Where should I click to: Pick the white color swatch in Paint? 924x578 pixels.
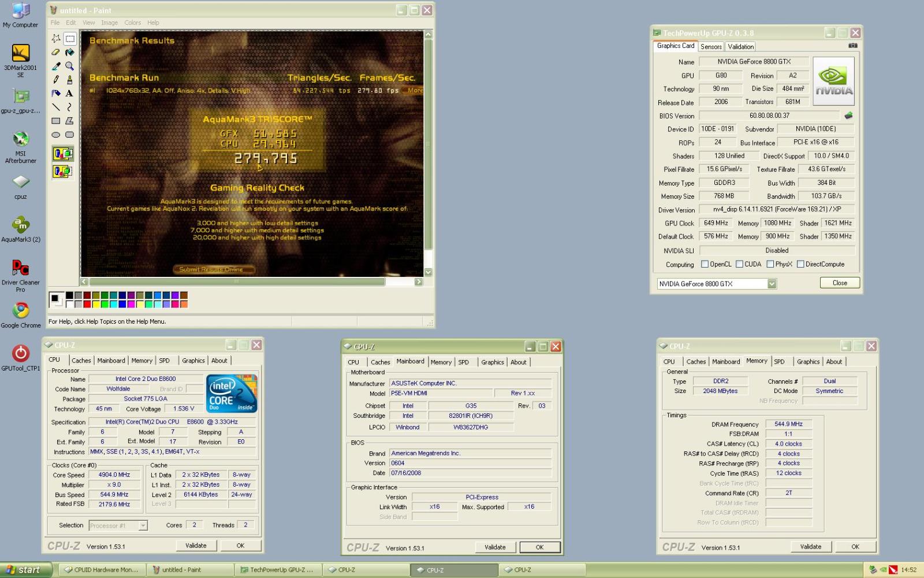coord(70,305)
